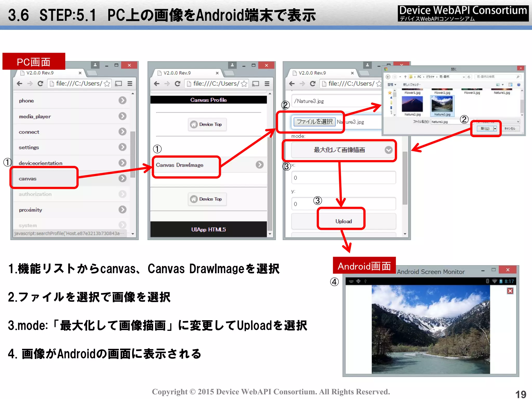Click back arrow in upload form browser window
532x399 pixels.
(x=292, y=84)
